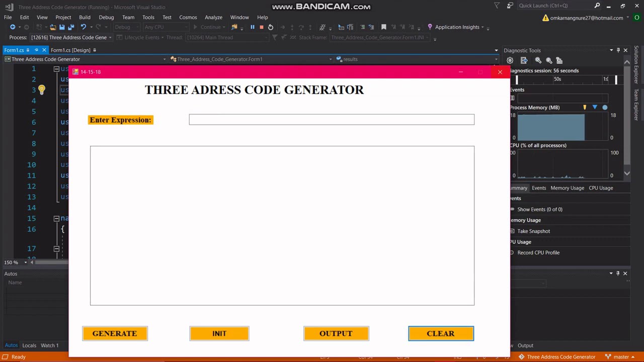The width and height of the screenshot is (644, 362).
Task: Click the Open File folder icon in toolbar
Action: [53, 27]
